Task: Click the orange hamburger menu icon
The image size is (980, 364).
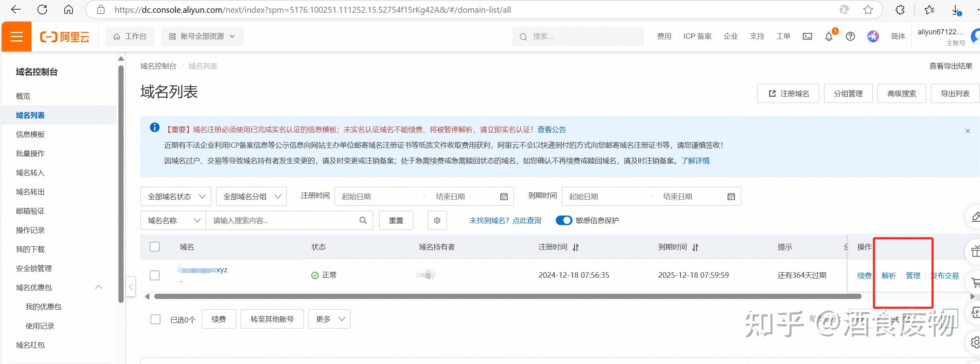Action: pos(16,36)
